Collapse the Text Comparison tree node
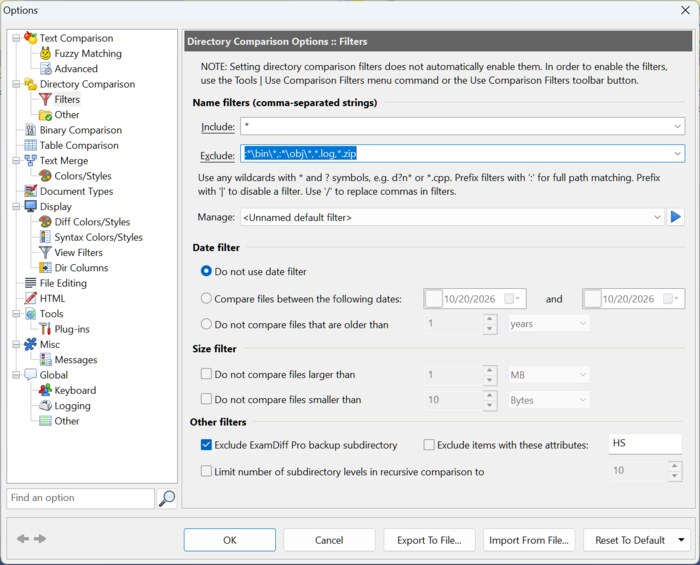Screen dimensions: 700x565 tap(16, 38)
